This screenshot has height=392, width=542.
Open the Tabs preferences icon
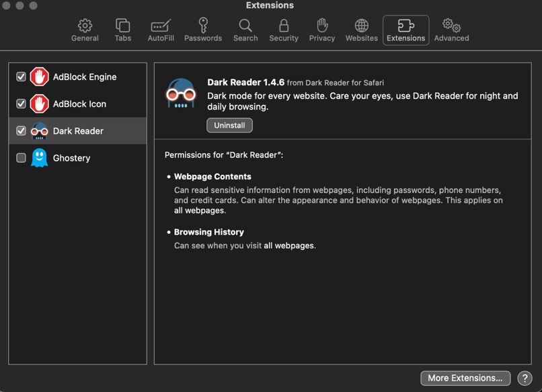(x=122, y=26)
